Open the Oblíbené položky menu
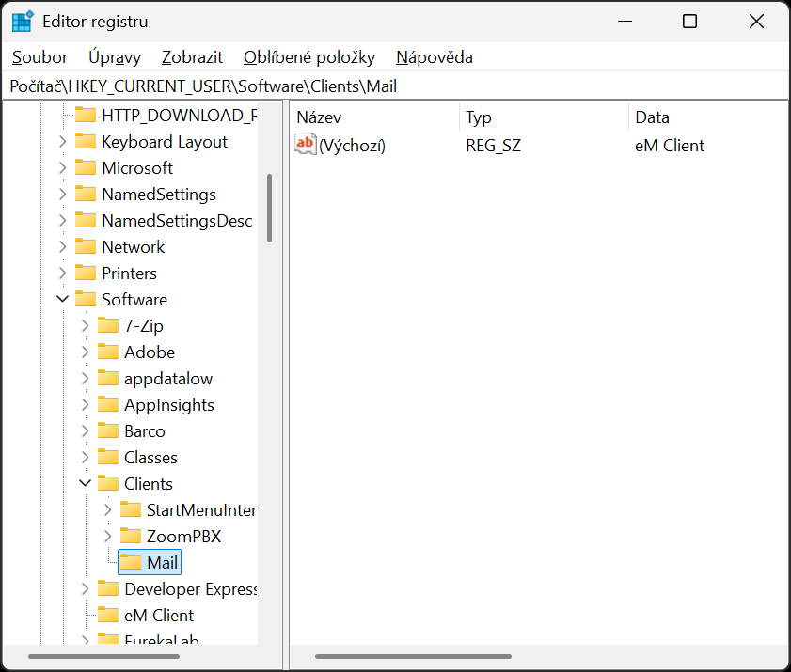The image size is (791, 672). point(308,57)
